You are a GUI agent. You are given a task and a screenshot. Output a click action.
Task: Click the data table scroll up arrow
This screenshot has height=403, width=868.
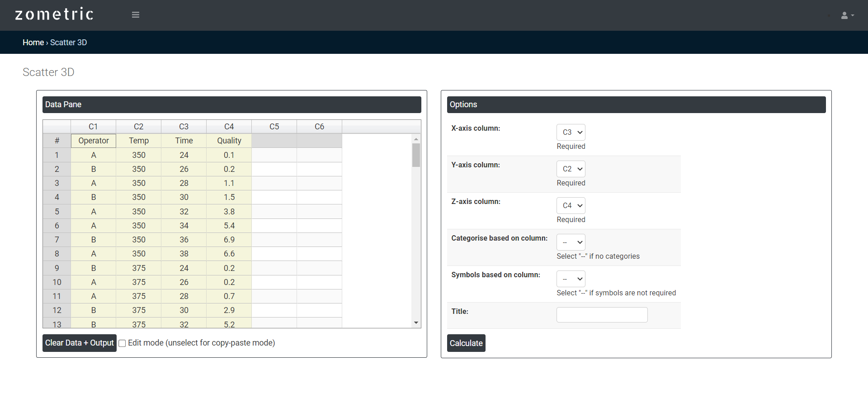[416, 139]
